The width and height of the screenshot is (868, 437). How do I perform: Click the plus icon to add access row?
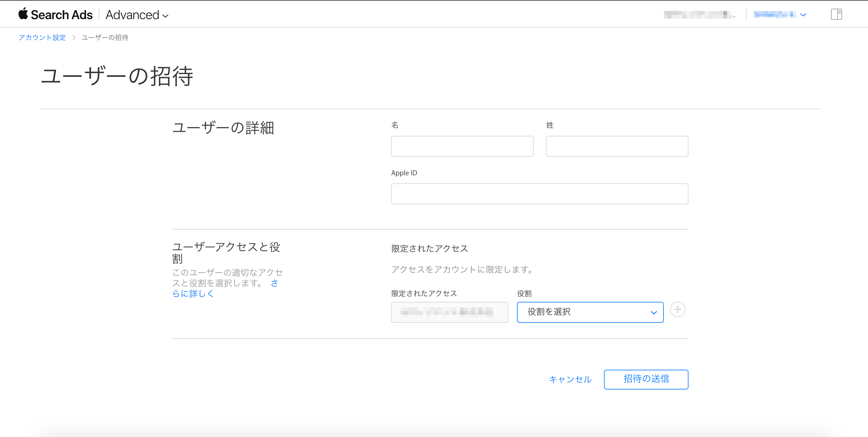pyautogui.click(x=677, y=309)
